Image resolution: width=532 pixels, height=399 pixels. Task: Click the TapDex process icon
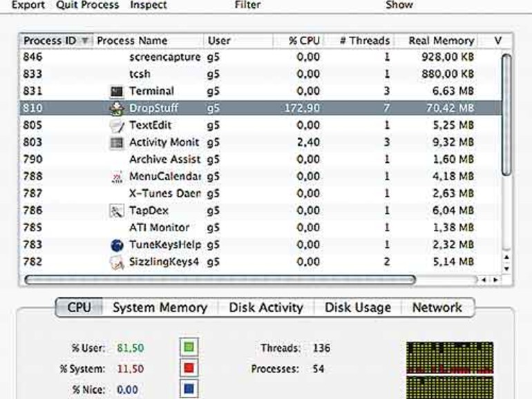tap(117, 211)
